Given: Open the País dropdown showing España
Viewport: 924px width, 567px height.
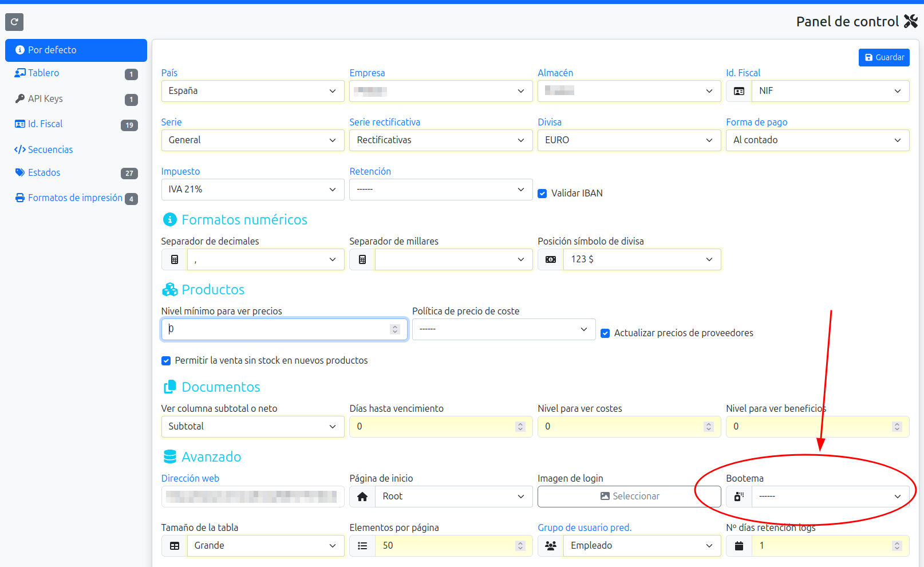Looking at the screenshot, I should coord(252,91).
